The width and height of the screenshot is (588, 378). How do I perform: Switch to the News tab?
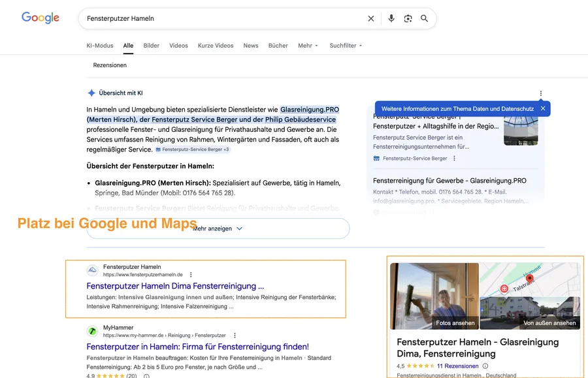(x=250, y=46)
